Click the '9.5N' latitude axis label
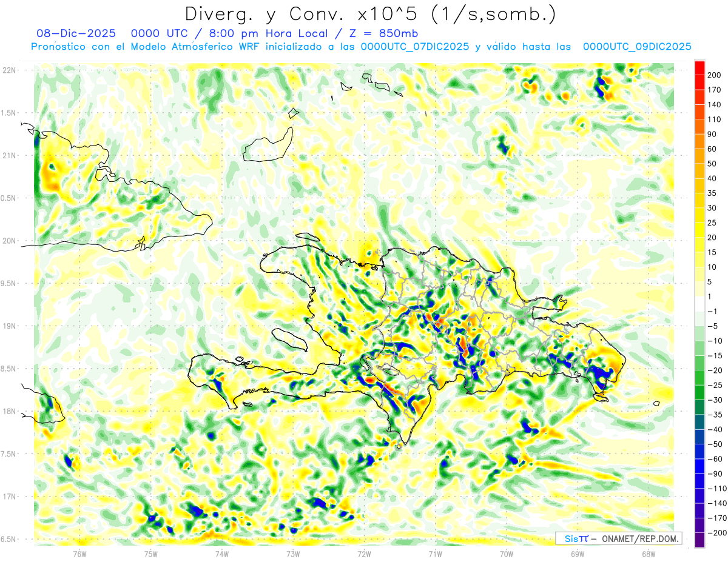This screenshot has height=562, width=728. (x=8, y=283)
